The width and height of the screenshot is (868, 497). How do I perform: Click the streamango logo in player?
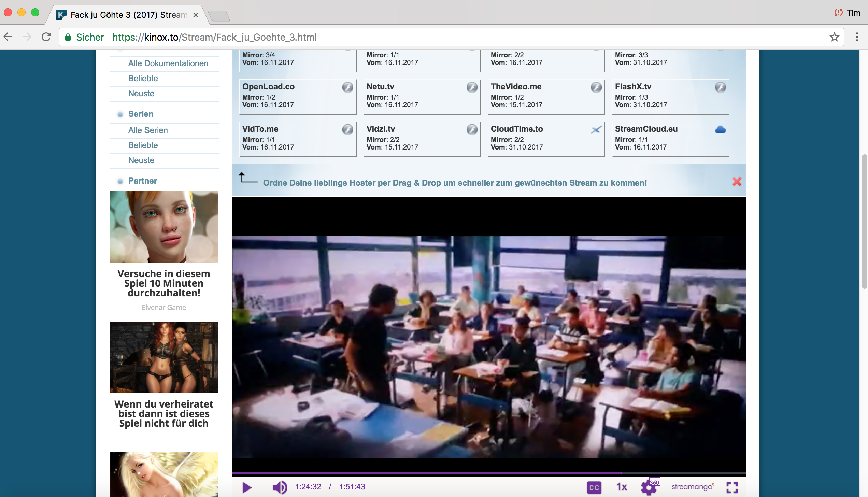click(693, 487)
